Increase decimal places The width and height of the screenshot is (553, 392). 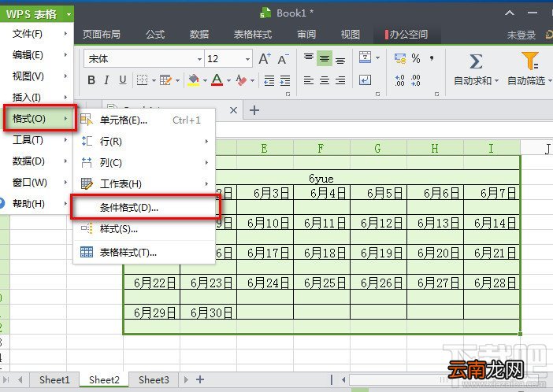tap(399, 80)
